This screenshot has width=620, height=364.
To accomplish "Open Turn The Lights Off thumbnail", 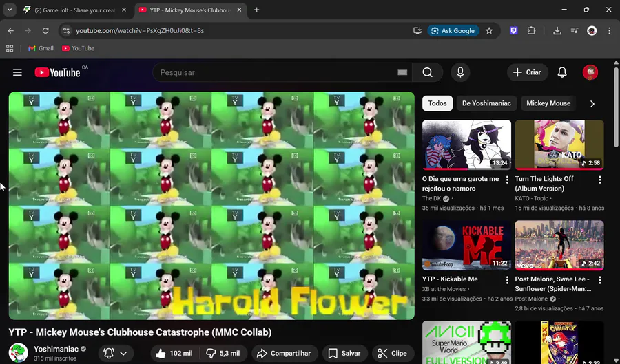I will pos(559,145).
